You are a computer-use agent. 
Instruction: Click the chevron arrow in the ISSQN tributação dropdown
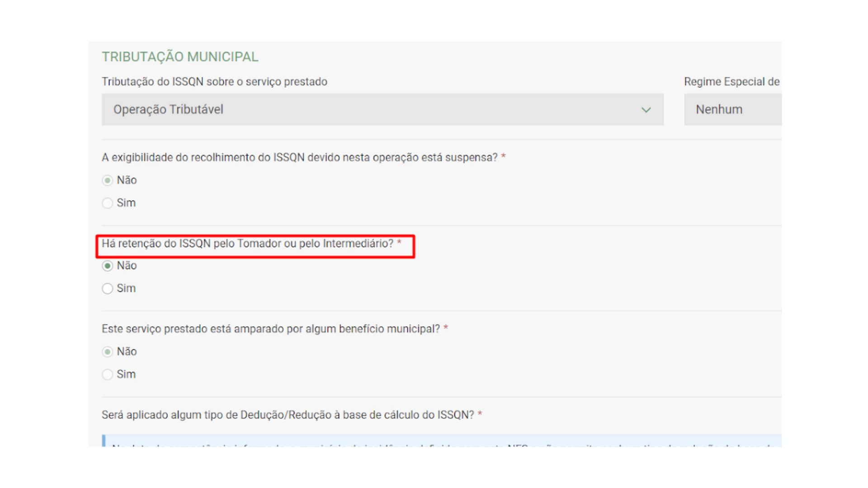point(646,110)
